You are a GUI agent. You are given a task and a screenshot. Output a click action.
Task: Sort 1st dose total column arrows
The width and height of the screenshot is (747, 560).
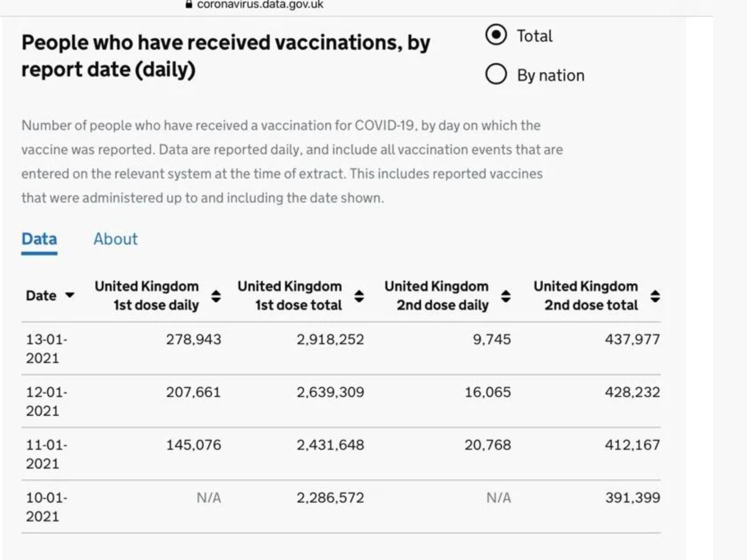click(359, 296)
